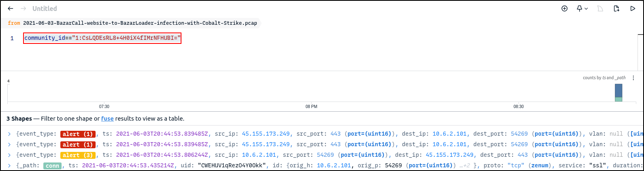644x171 pixels.
Task: Expand the conn path record
Action: 9,166
